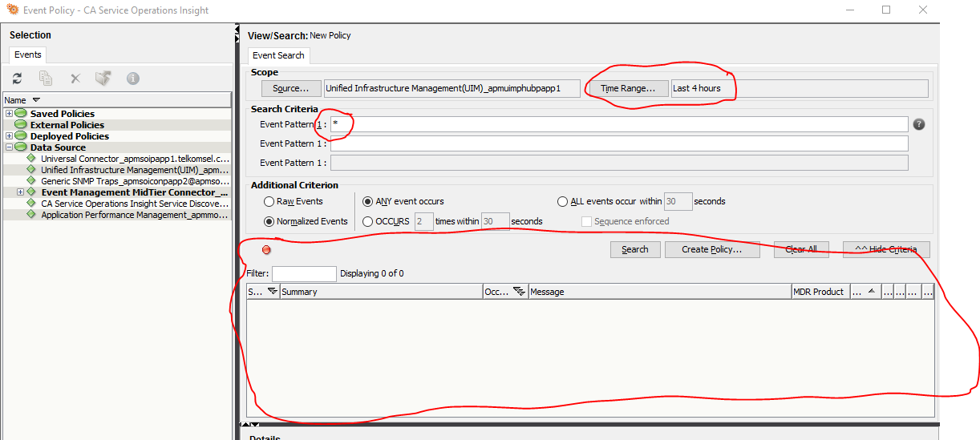This screenshot has height=440, width=980.
Task: Click the green External Policies node icon
Action: point(21,124)
